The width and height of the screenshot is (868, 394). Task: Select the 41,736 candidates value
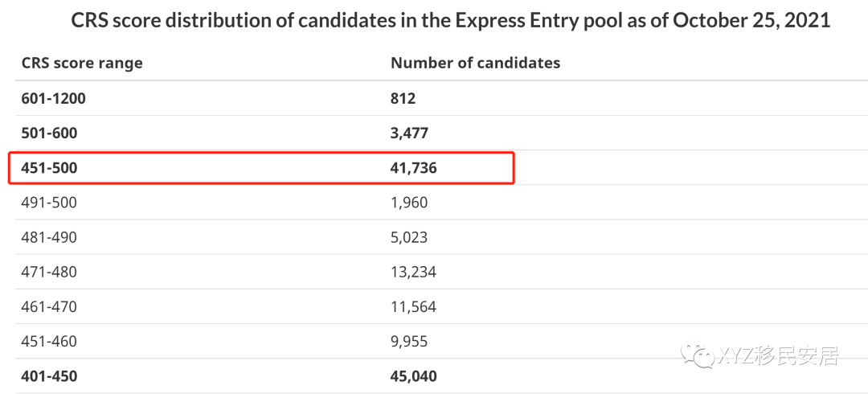[x=414, y=168]
